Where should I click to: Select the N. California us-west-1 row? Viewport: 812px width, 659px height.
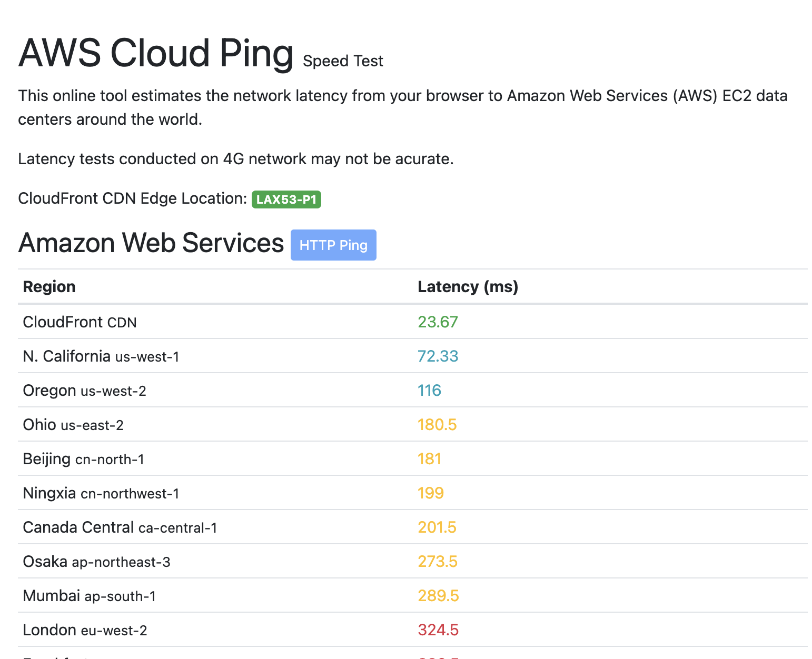coord(413,356)
